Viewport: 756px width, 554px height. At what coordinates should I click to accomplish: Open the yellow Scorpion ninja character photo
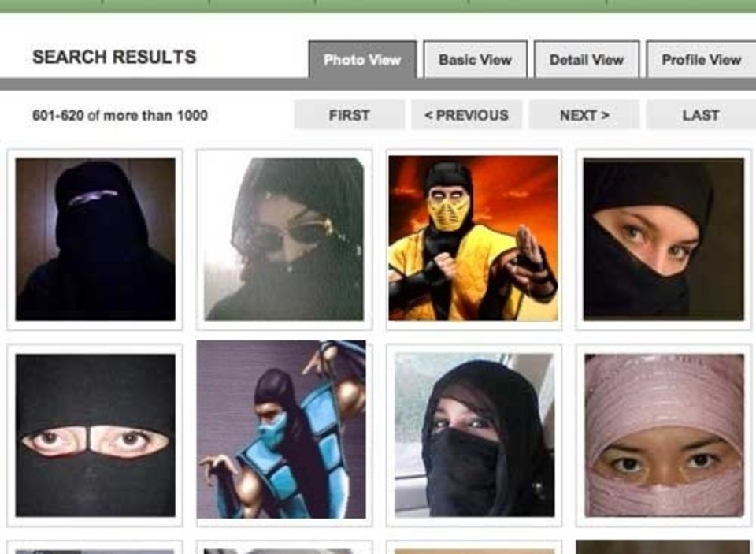tap(473, 239)
